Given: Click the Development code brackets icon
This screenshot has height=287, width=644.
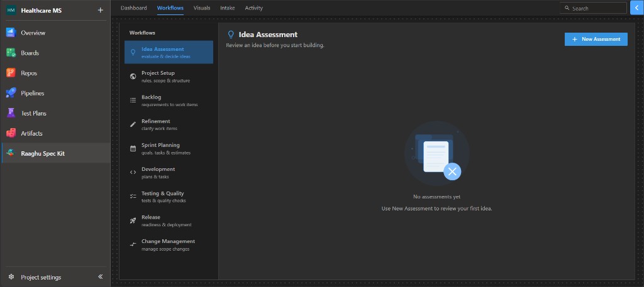Looking at the screenshot, I should pyautogui.click(x=133, y=172).
